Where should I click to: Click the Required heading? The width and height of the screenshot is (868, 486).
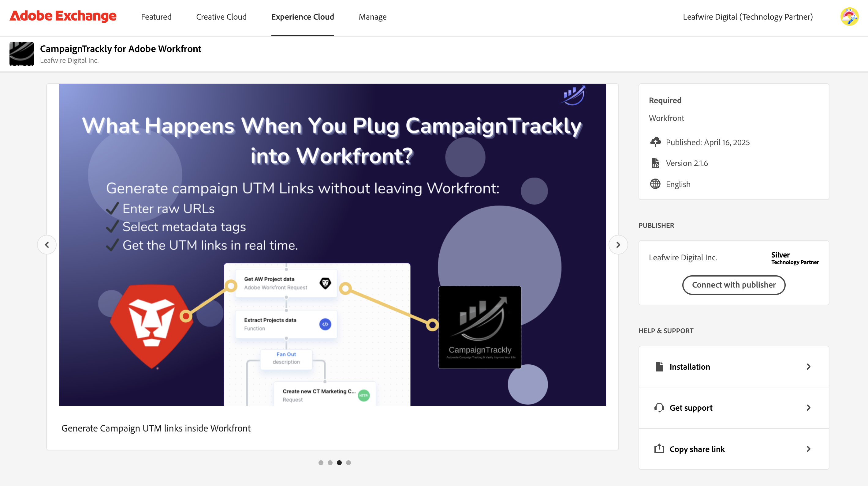(665, 100)
